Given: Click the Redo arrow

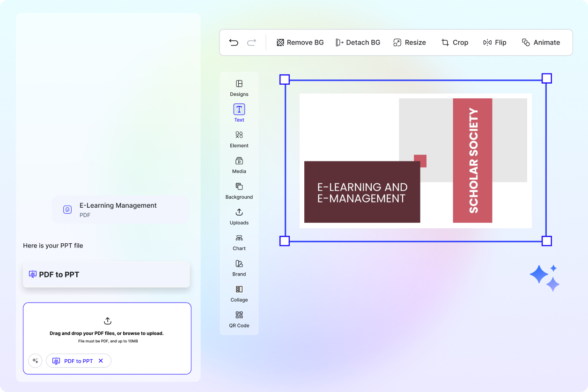Looking at the screenshot, I should (251, 42).
